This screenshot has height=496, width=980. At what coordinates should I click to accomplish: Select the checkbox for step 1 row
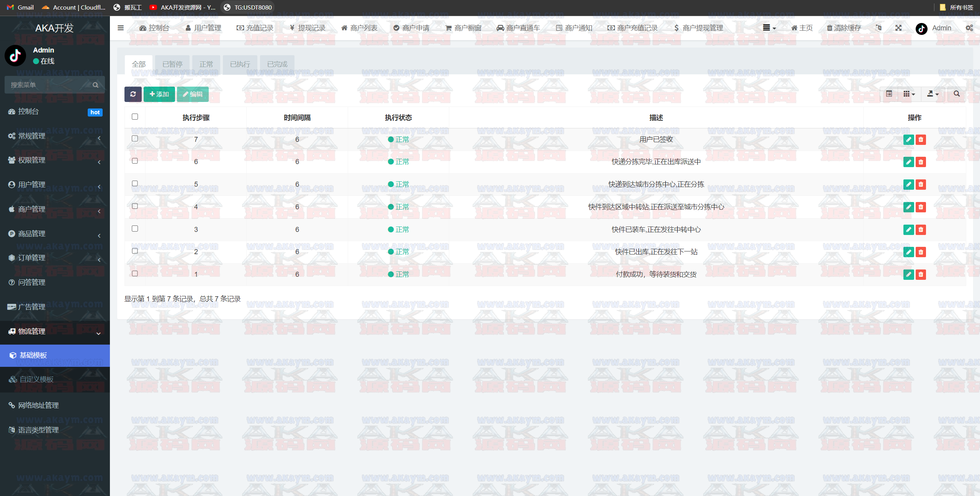(x=135, y=274)
